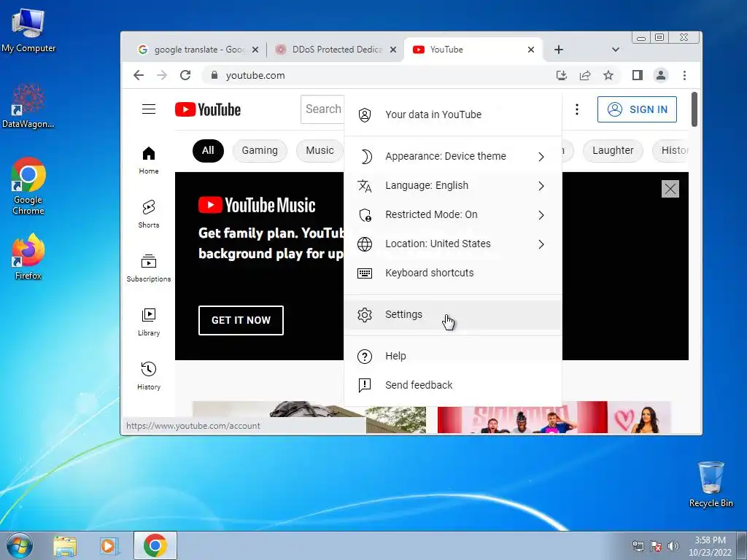The width and height of the screenshot is (747, 560).
Task: Switch to the google translate tab
Action: 197,50
